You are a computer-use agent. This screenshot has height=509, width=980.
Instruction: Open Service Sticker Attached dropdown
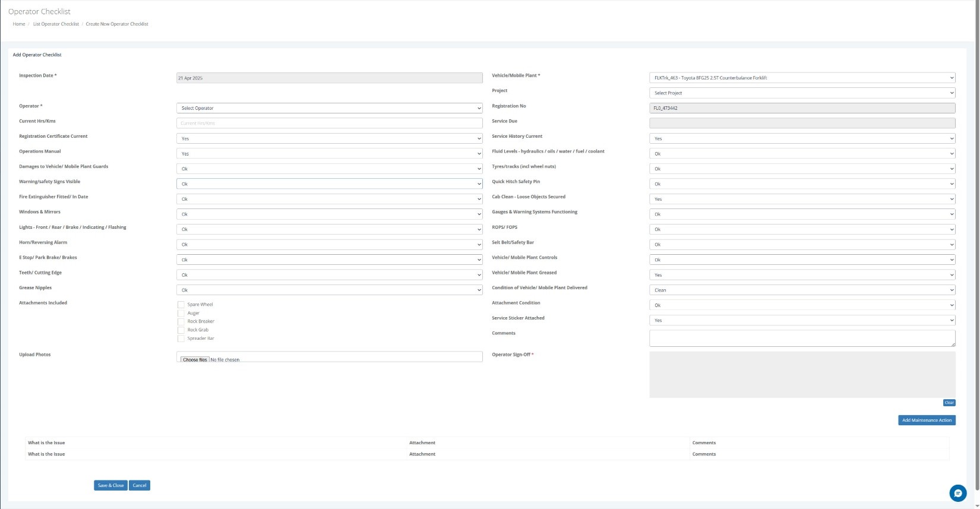802,320
